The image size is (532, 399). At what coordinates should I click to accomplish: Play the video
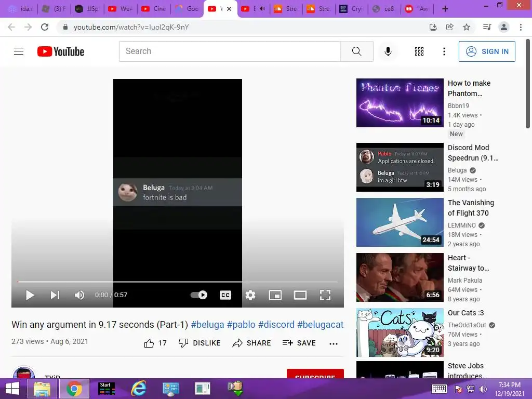(30, 295)
